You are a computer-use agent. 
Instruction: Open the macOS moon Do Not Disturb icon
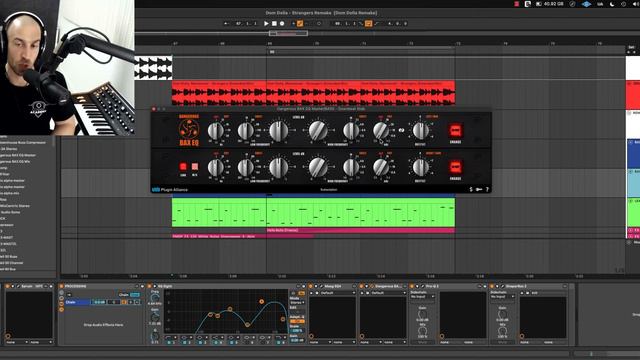point(612,4)
